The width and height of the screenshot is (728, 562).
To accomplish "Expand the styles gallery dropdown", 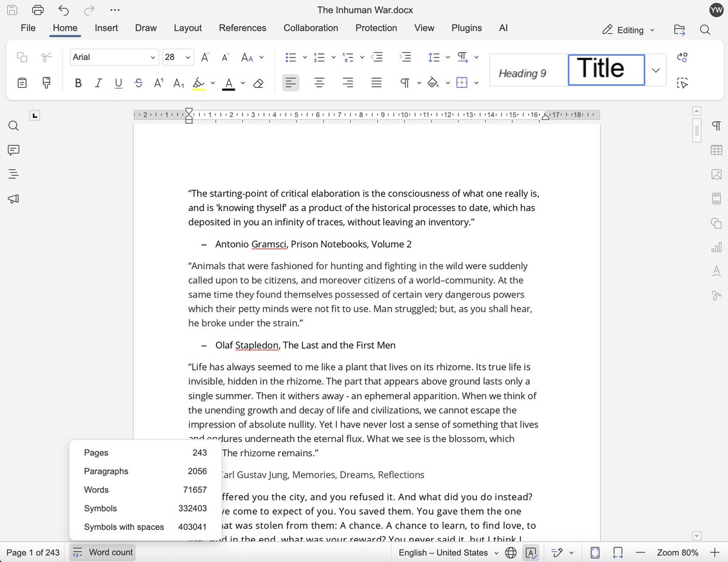I will coord(655,70).
